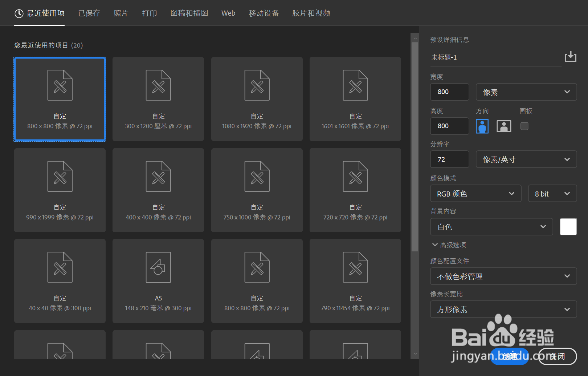The width and height of the screenshot is (588, 376).
Task: Select portrait orientation icon
Action: (482, 126)
